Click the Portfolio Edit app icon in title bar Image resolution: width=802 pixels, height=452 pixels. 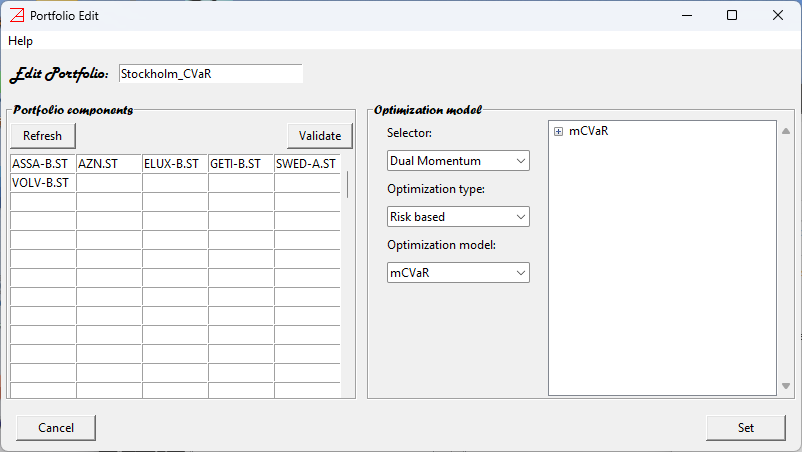[x=17, y=15]
